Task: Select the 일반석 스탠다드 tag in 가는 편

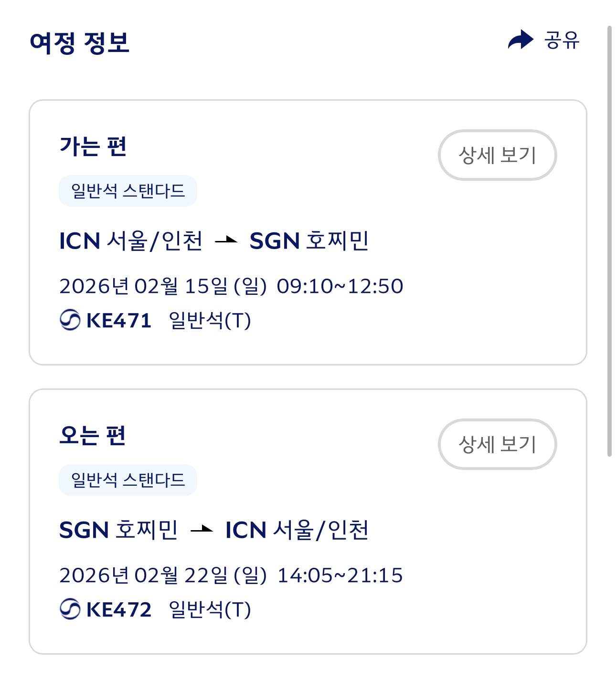Action: [127, 191]
